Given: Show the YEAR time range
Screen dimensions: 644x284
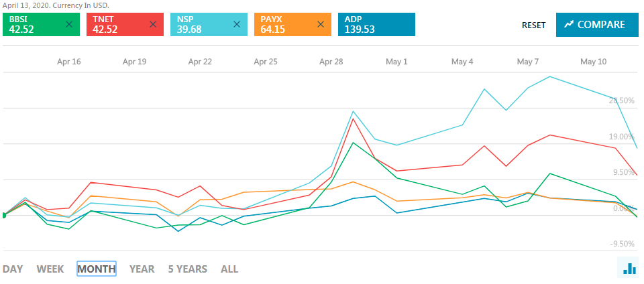Looking at the screenshot, I should 142,269.
